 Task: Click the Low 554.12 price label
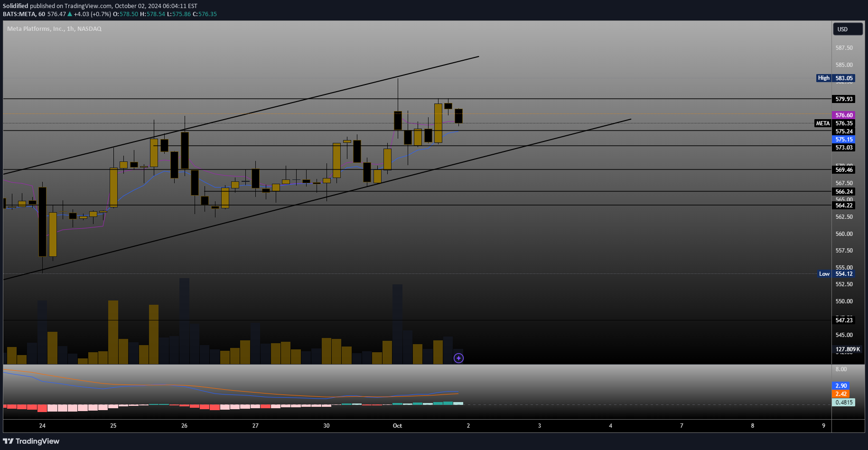coord(836,274)
